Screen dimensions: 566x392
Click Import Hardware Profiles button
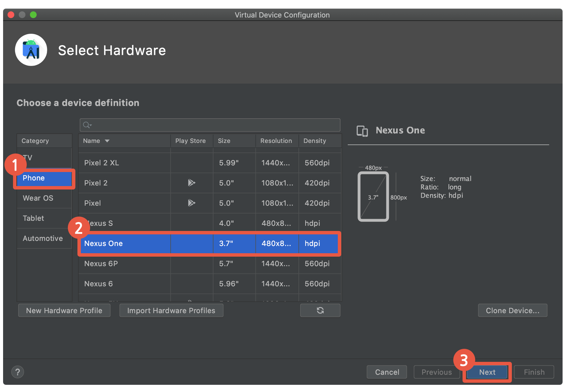click(x=171, y=310)
